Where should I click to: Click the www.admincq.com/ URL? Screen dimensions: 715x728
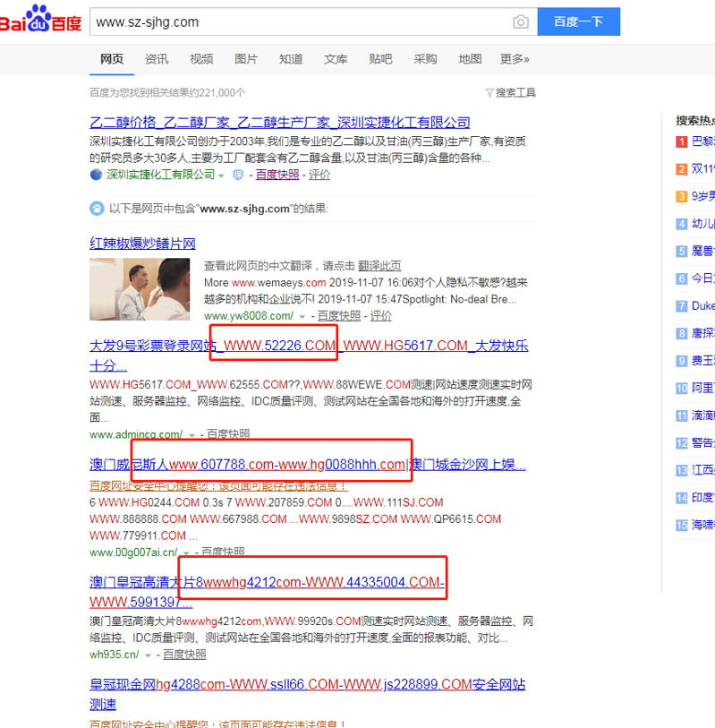tap(136, 434)
